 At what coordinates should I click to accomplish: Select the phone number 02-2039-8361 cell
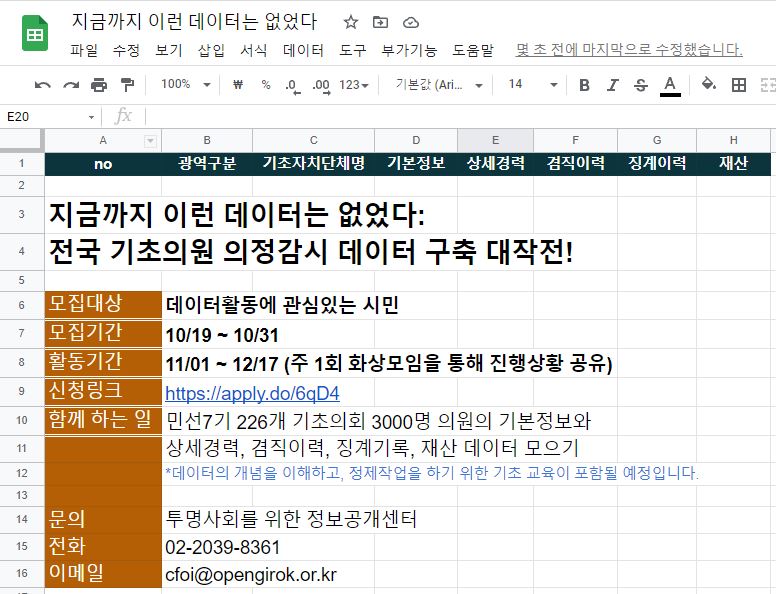coord(267,547)
